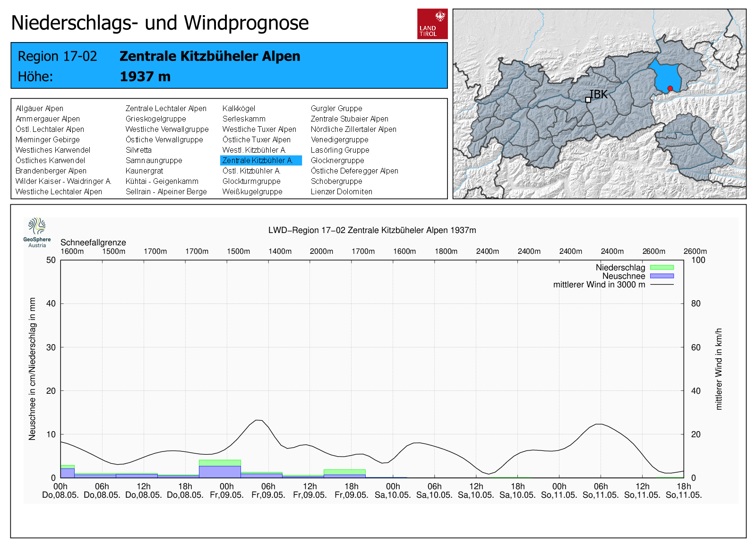The width and height of the screenshot is (756, 545).
Task: Click the green Niederschlag legend swatch
Action: click(661, 268)
